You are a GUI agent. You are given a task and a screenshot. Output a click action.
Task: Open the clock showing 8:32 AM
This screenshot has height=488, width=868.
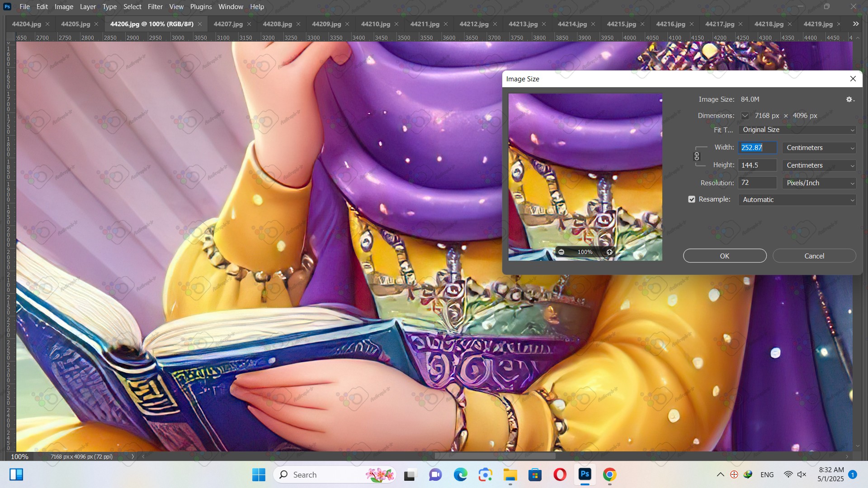pyautogui.click(x=831, y=474)
